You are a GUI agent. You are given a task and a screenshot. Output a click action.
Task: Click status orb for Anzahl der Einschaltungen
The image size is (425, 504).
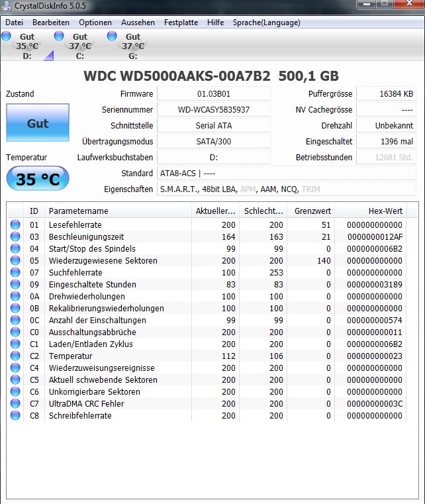pyautogui.click(x=15, y=320)
